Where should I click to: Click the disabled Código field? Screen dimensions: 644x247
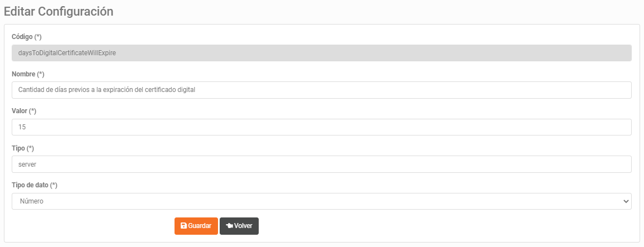coord(322,53)
